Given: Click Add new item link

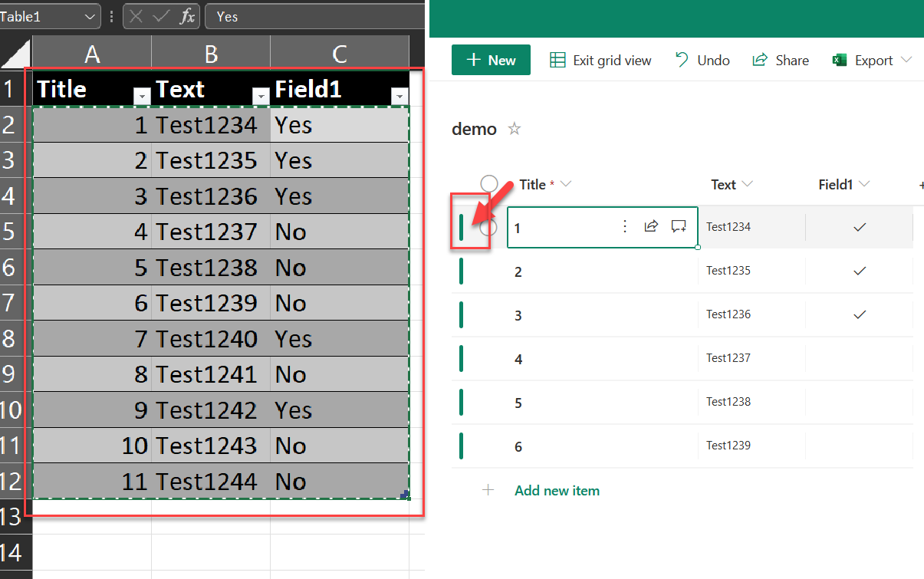Looking at the screenshot, I should point(557,490).
